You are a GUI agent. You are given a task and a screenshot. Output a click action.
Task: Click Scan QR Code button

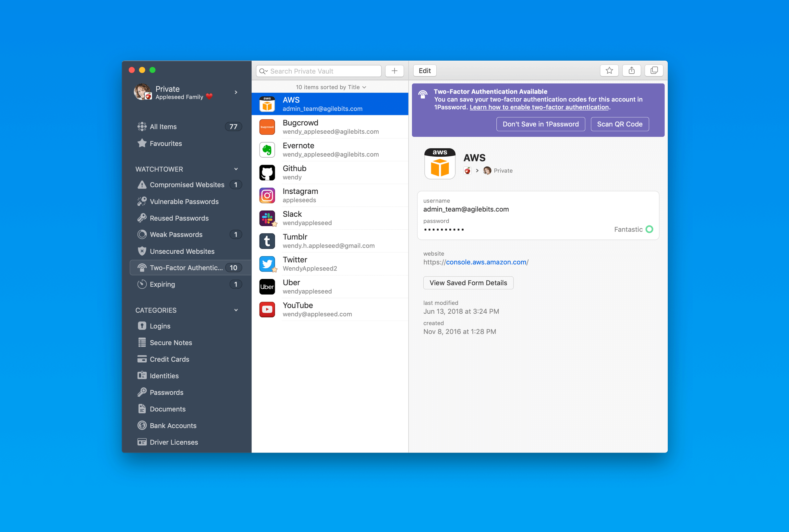point(620,124)
